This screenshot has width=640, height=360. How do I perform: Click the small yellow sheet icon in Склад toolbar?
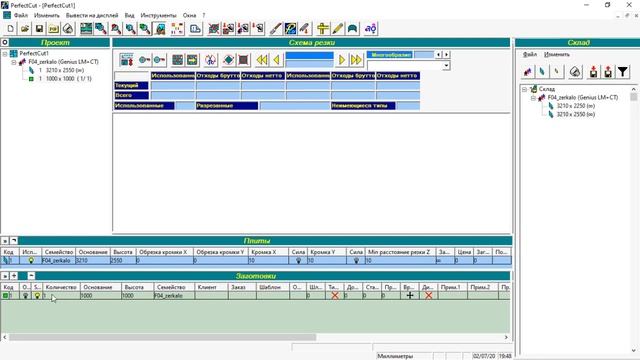pos(556,72)
